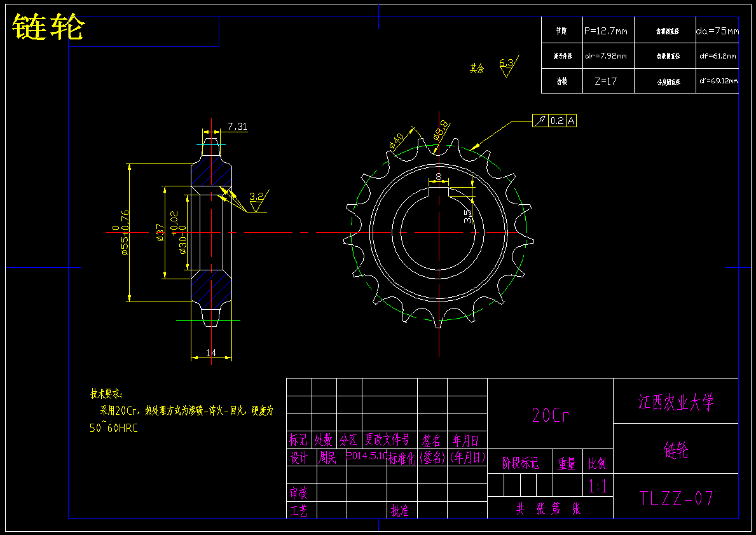Select the 江西农业大学 text

(676, 402)
